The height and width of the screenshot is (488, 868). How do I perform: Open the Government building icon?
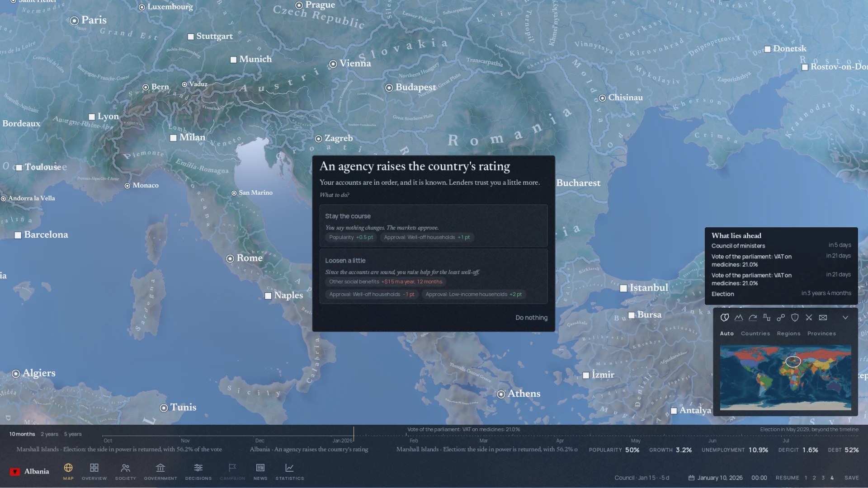[160, 468]
